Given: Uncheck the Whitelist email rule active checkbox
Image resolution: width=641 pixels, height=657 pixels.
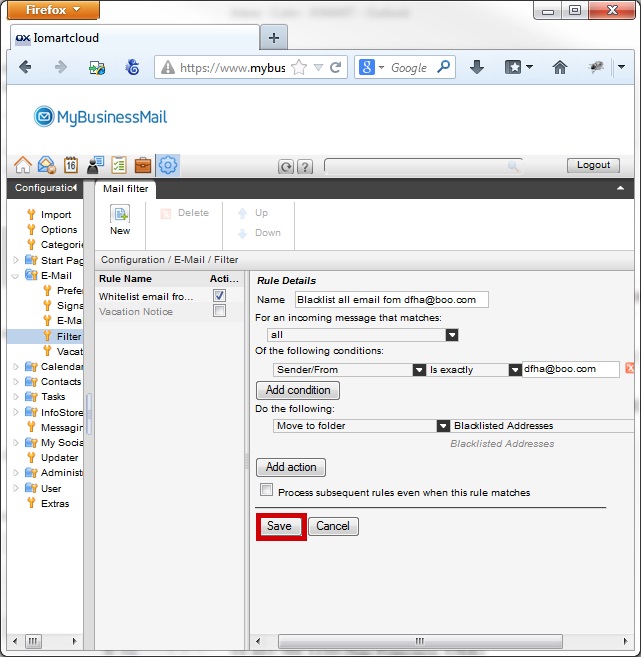Looking at the screenshot, I should [219, 296].
